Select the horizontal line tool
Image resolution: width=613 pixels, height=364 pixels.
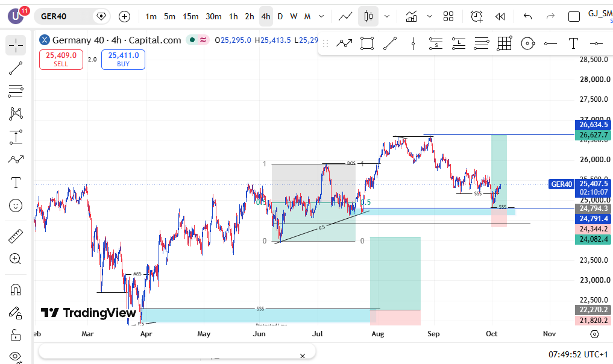tap(596, 43)
